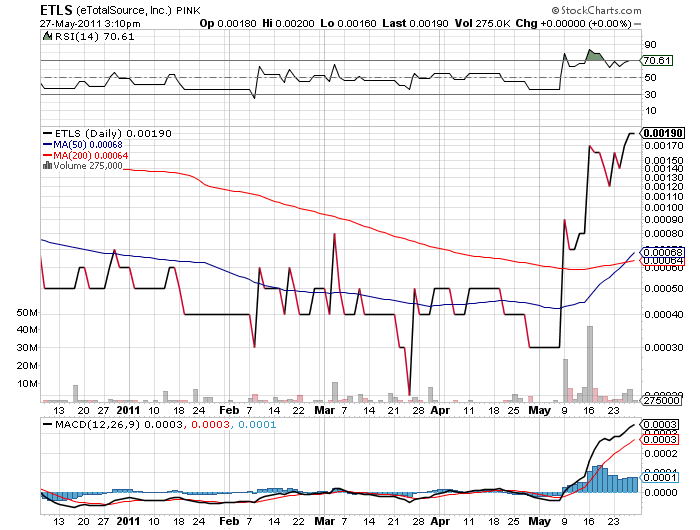This screenshot has height=530, width=700.
Task: Click the blue MA(50) legend marker
Action: [x=46, y=145]
